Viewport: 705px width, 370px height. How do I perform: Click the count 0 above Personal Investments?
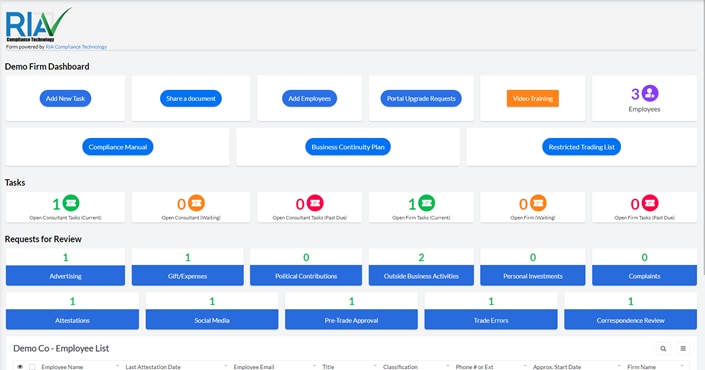(533, 258)
